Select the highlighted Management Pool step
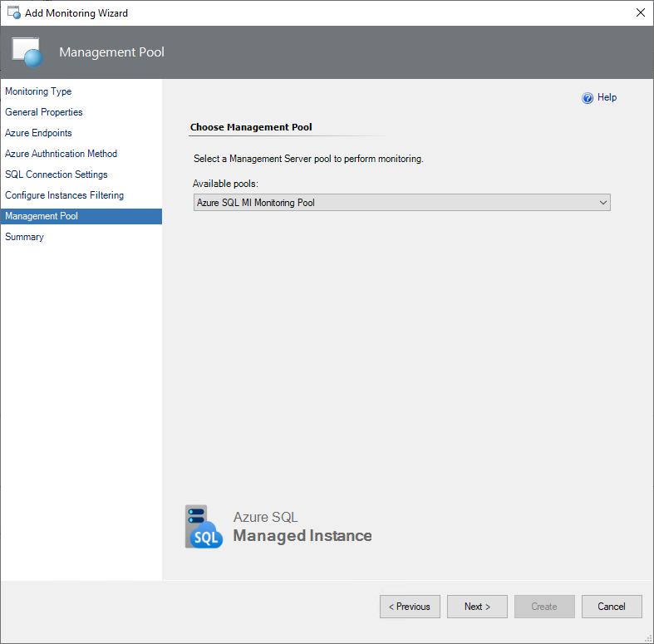 (x=81, y=217)
